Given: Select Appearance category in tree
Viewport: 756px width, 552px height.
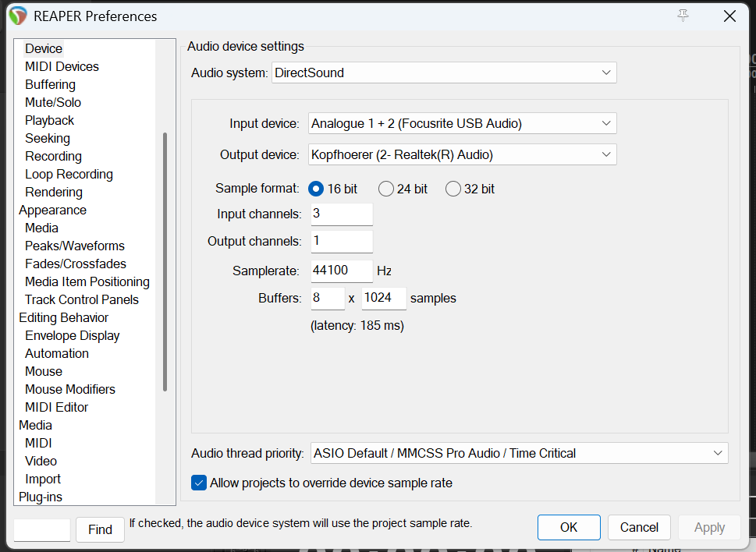Looking at the screenshot, I should click(52, 210).
